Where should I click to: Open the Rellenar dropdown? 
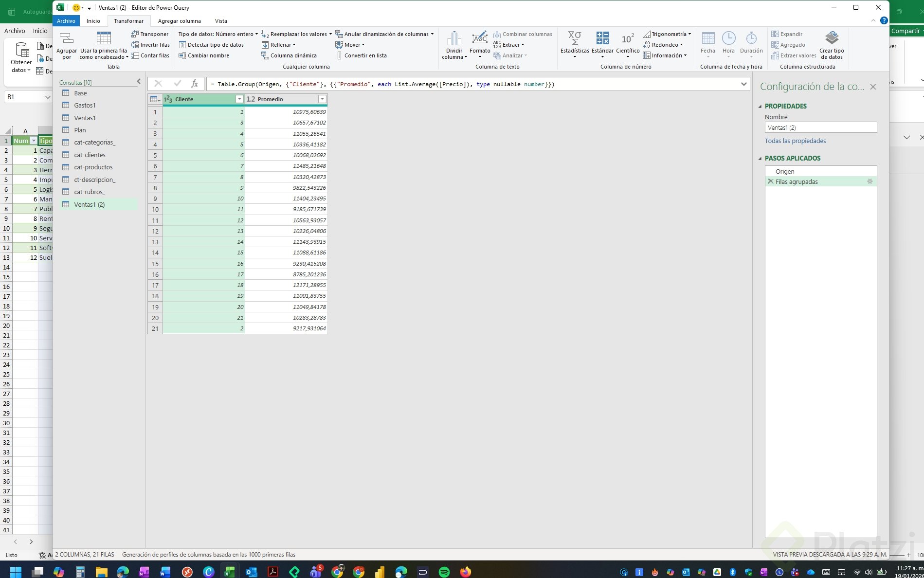point(278,45)
